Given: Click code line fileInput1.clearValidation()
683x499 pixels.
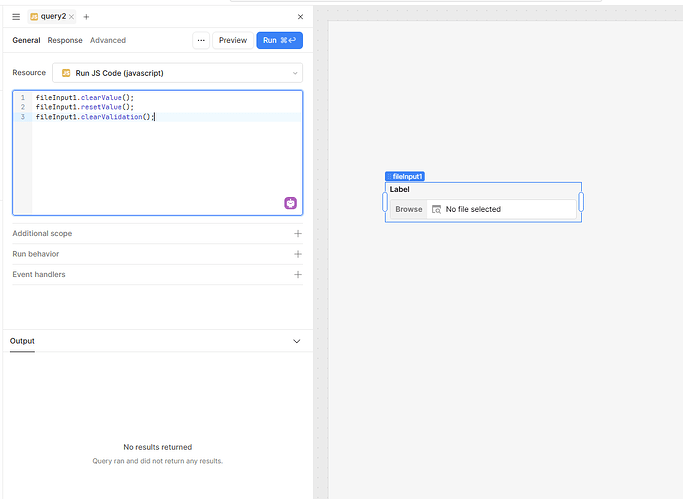Looking at the screenshot, I should (95, 117).
